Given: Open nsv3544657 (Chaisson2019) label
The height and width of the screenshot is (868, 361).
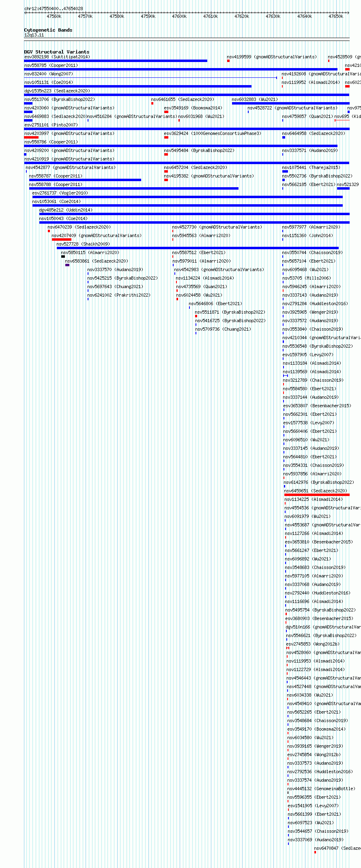Looking at the screenshot, I should coord(318,831).
